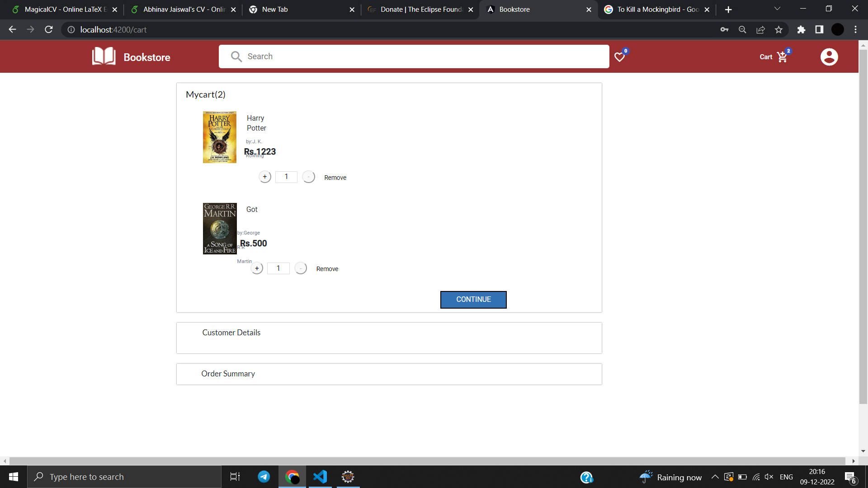Decrease Harry Potter quantity with minus button
The width and height of the screenshot is (868, 488).
[x=309, y=177]
